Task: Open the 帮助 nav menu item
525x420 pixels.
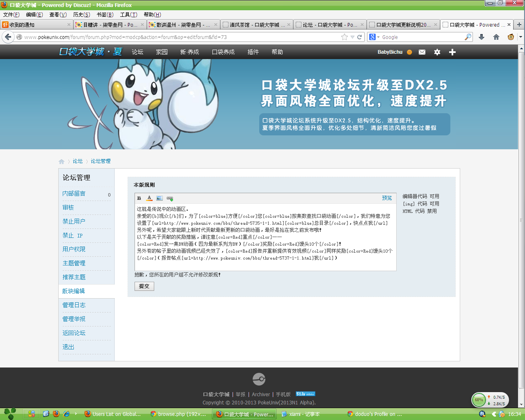Action: (277, 52)
